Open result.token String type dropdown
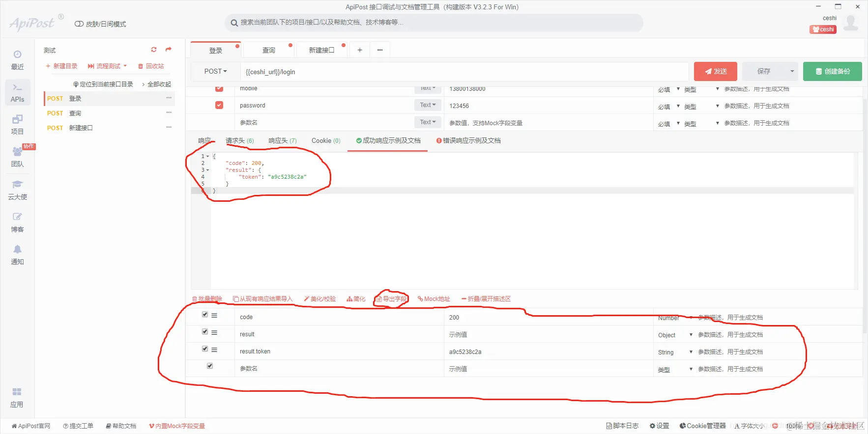The image size is (868, 434). click(x=675, y=353)
